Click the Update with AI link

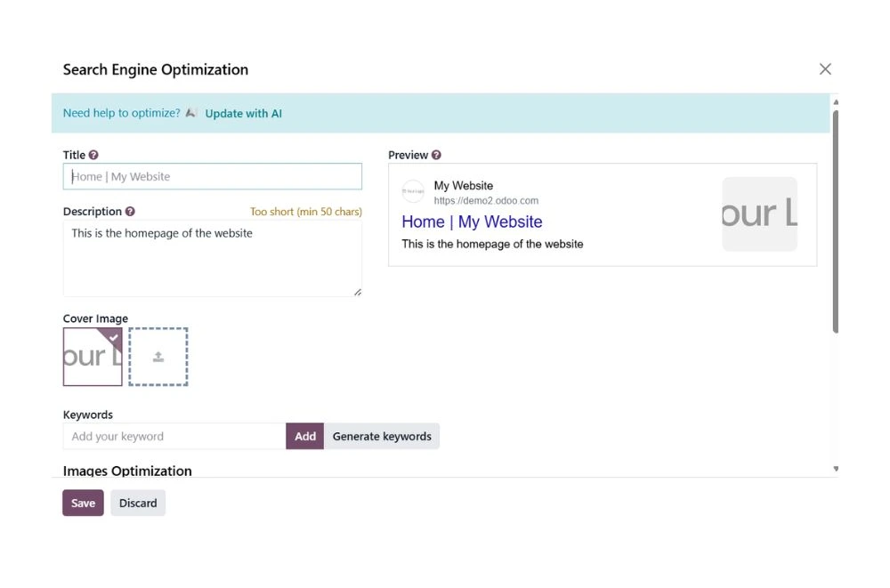pyautogui.click(x=243, y=114)
